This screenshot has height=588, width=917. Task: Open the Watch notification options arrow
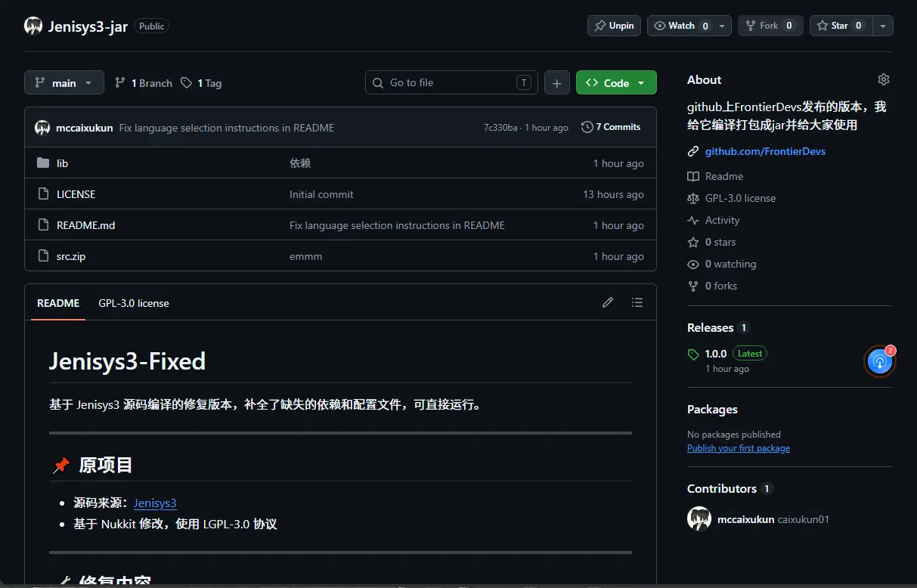point(722,26)
